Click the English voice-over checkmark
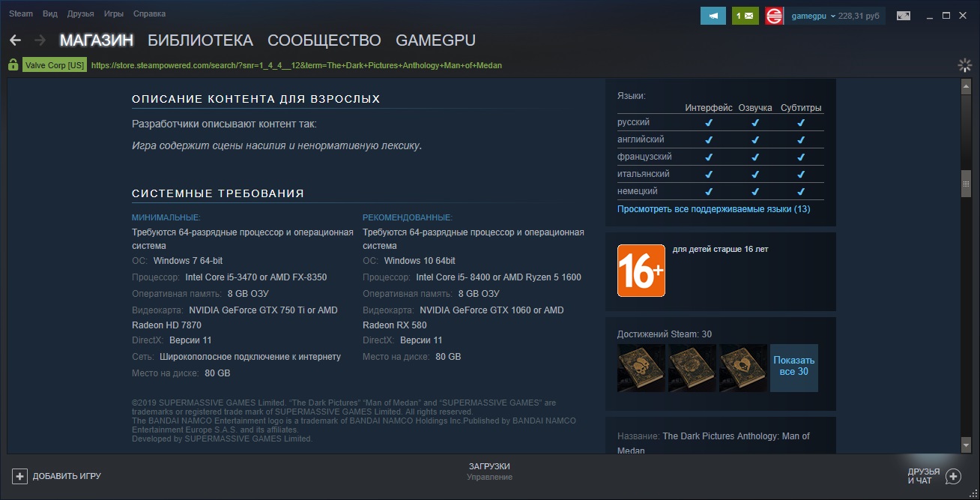Image resolution: width=980 pixels, height=500 pixels. click(x=755, y=139)
